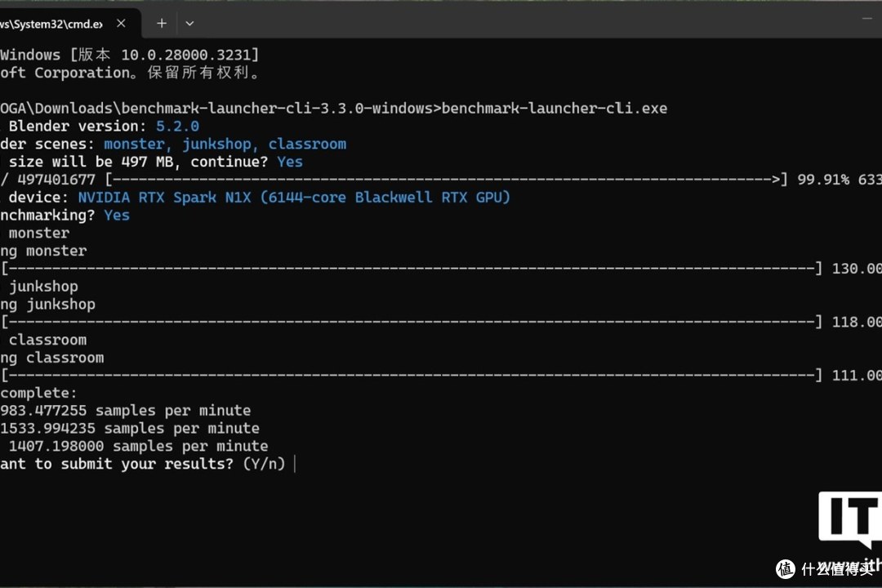Close the cmd.exe terminal tab
Viewport: 882px width, 588px height.
pyautogui.click(x=121, y=24)
